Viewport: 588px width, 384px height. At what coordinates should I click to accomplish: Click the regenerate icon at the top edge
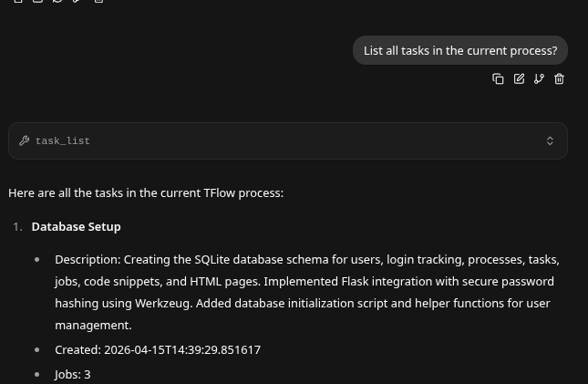tap(57, 1)
